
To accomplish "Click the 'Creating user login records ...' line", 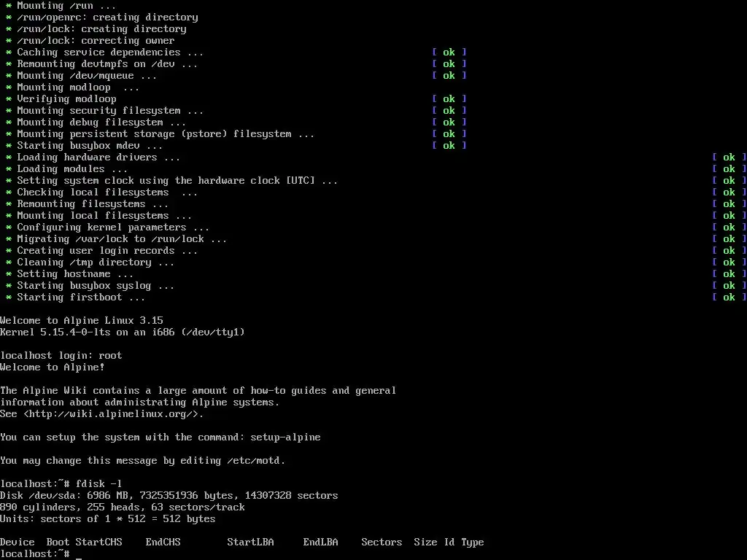I will (102, 251).
